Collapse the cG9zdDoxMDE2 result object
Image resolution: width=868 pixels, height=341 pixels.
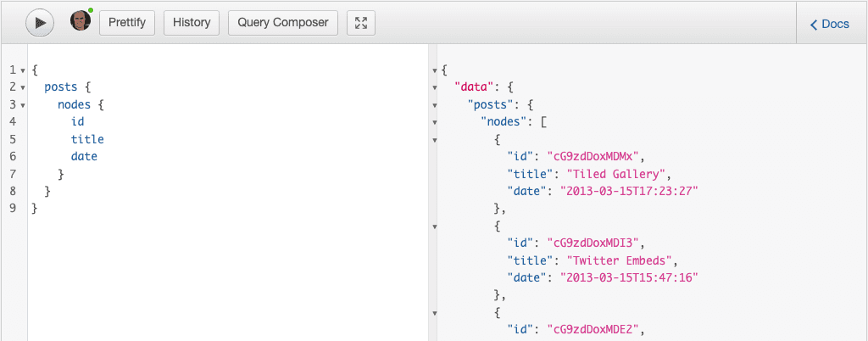[434, 313]
